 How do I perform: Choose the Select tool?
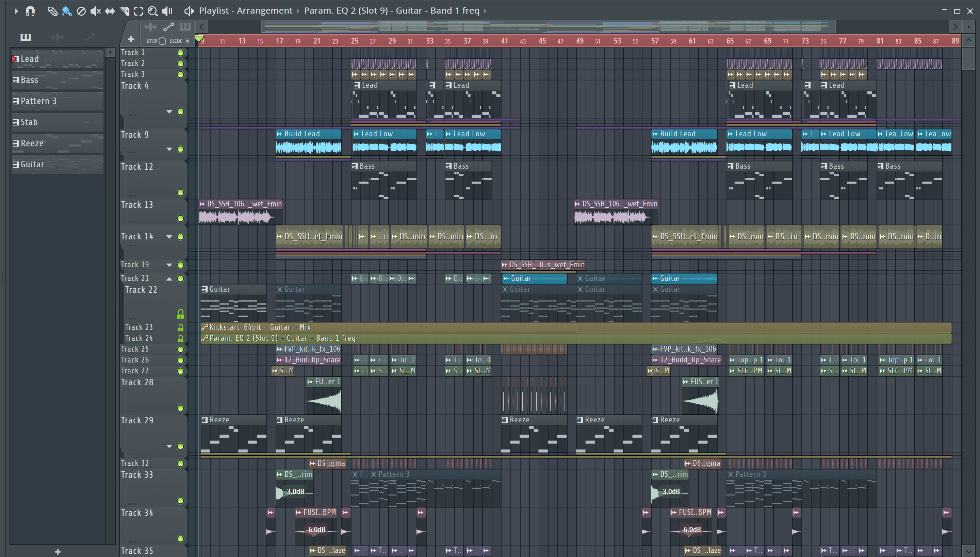[138, 11]
